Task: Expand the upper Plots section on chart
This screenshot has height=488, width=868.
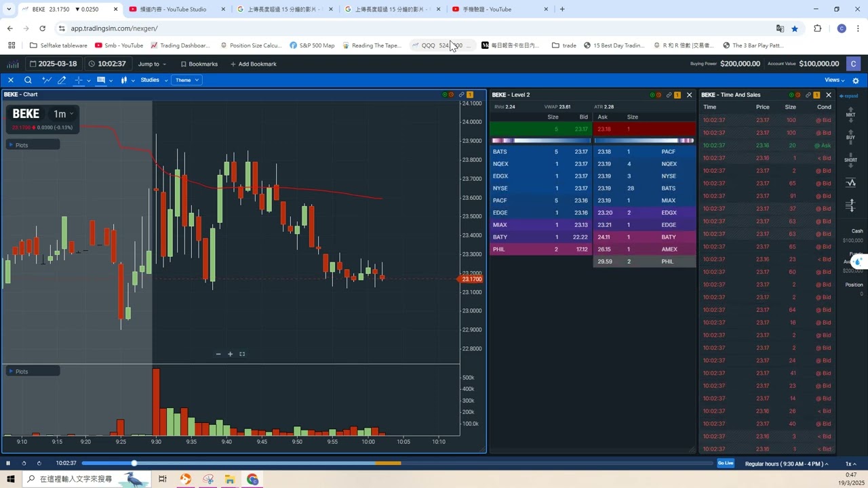Action: (33, 145)
